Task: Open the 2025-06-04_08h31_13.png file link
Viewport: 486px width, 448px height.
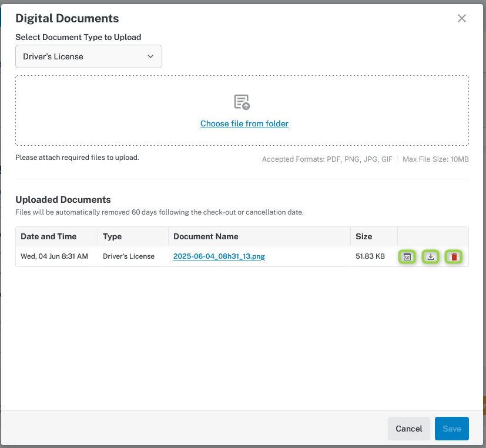Action: pos(219,256)
